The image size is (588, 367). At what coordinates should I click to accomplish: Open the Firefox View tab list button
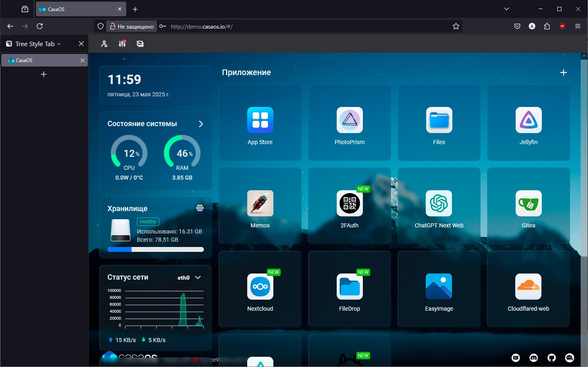pos(25,9)
